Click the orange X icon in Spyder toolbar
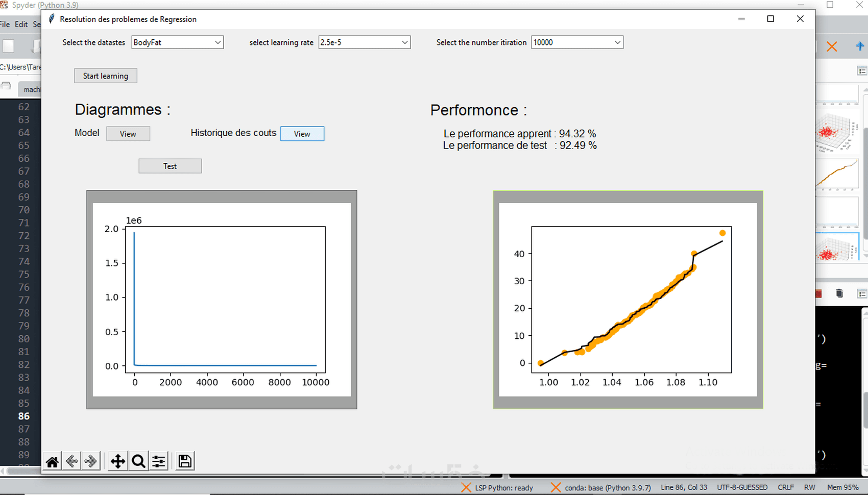Image resolution: width=868 pixels, height=495 pixels. [832, 47]
